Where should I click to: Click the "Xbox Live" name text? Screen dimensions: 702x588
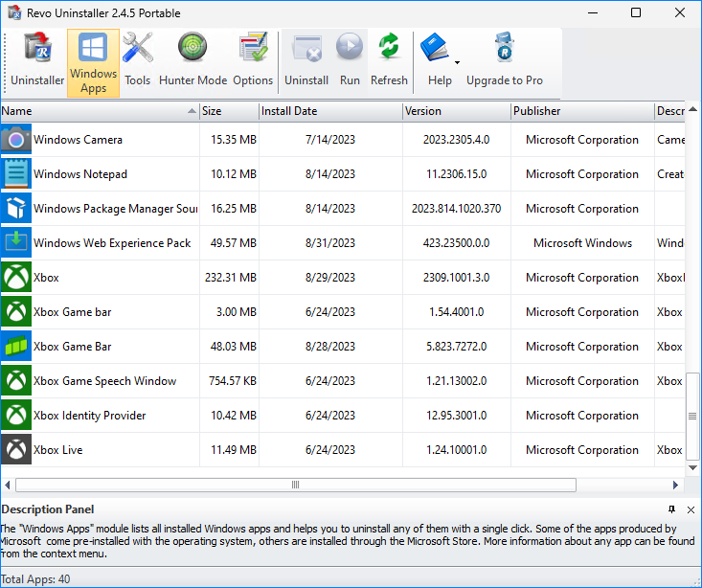[58, 450]
